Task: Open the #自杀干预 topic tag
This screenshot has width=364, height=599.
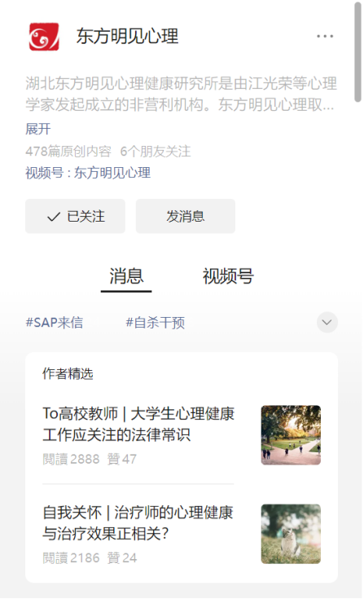Action: click(x=156, y=323)
